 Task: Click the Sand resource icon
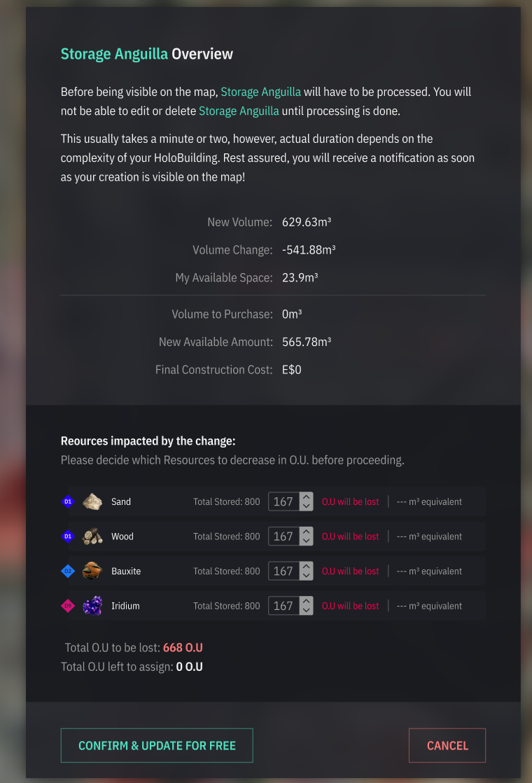92,501
